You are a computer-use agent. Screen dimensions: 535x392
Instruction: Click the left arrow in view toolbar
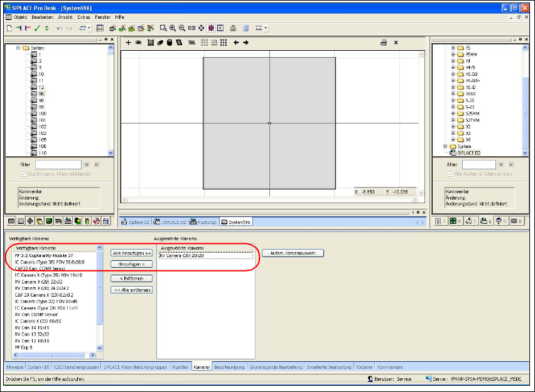click(x=236, y=43)
